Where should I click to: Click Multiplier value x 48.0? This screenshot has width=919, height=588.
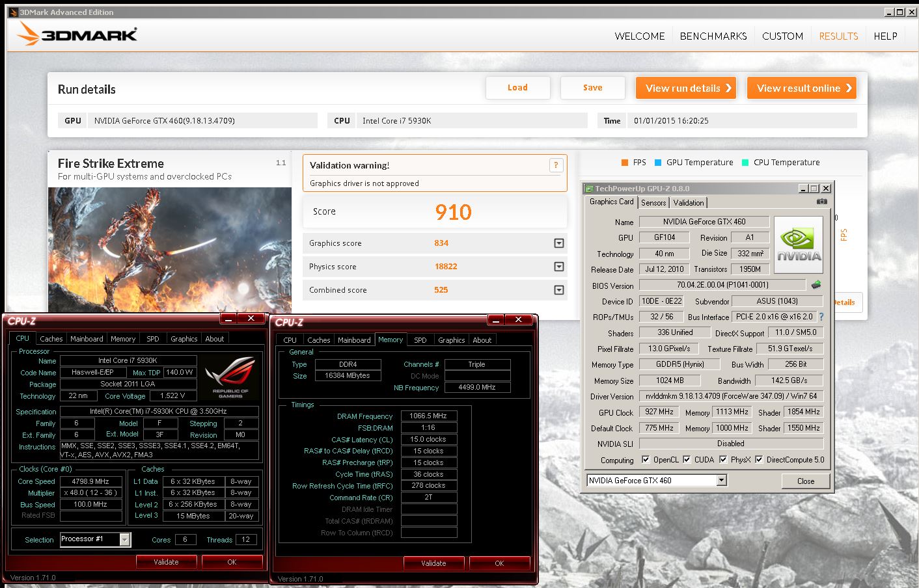(90, 493)
